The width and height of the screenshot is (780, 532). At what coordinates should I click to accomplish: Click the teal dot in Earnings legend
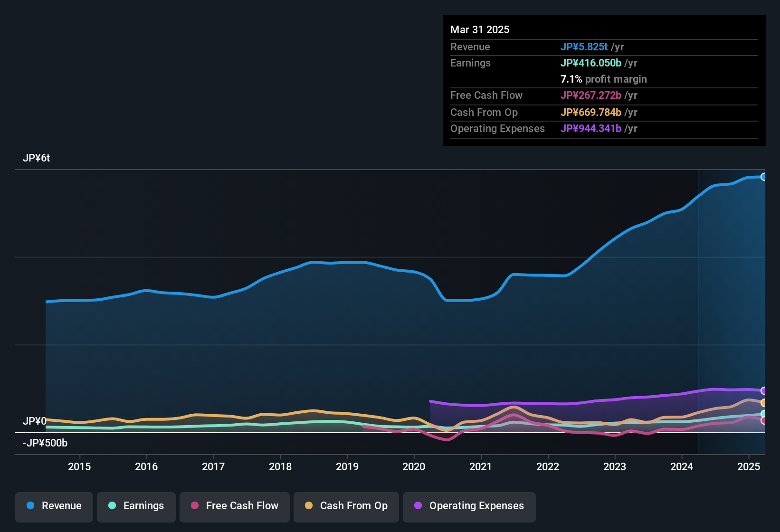point(112,505)
